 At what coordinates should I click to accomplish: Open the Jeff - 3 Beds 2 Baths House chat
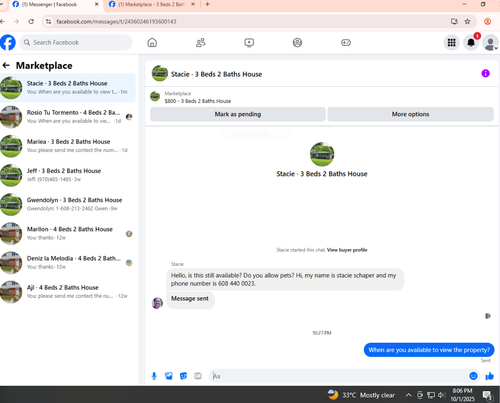68,175
